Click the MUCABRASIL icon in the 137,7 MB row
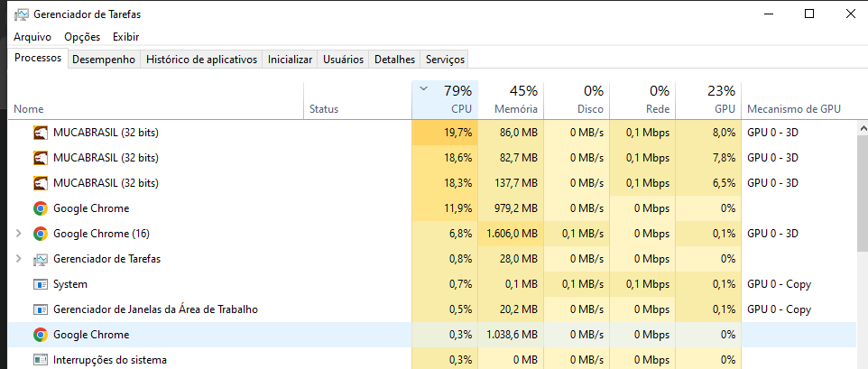868x369 pixels. click(41, 183)
